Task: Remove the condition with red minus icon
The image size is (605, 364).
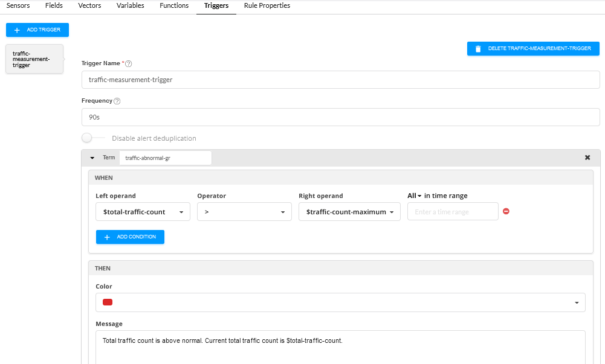Action: 506,211
